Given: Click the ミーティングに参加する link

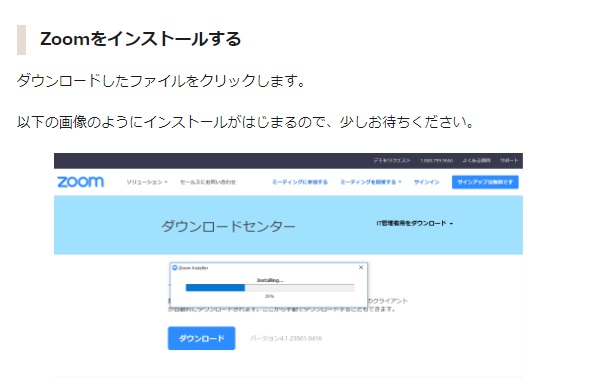Looking at the screenshot, I should click(300, 182).
